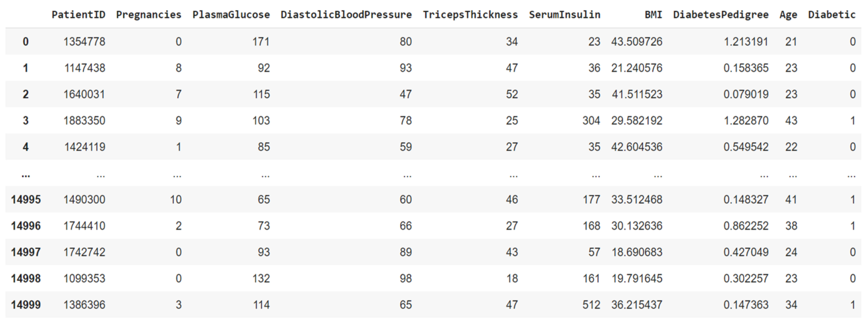The image size is (868, 319).
Task: Click the Age column header
Action: 788,15
